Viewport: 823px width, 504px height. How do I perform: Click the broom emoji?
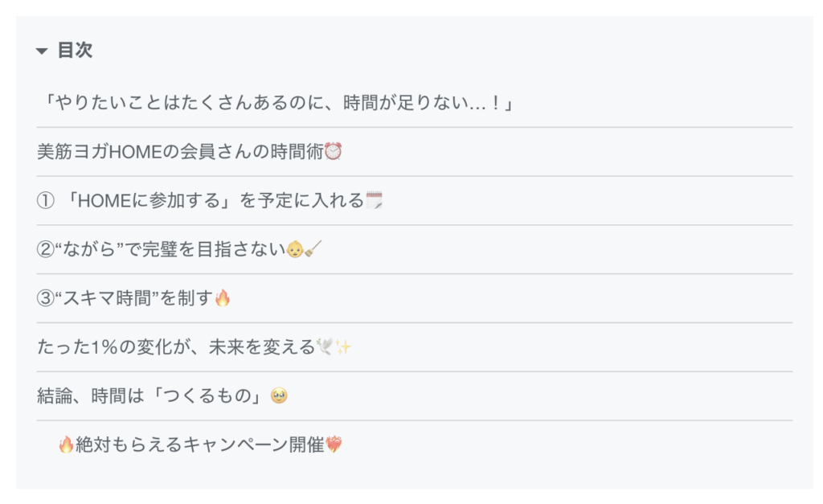[x=313, y=249]
